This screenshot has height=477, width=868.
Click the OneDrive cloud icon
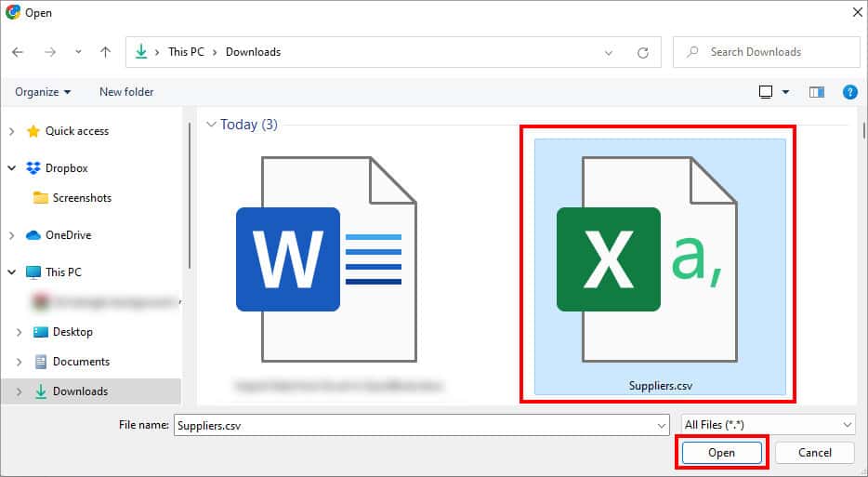click(x=33, y=235)
